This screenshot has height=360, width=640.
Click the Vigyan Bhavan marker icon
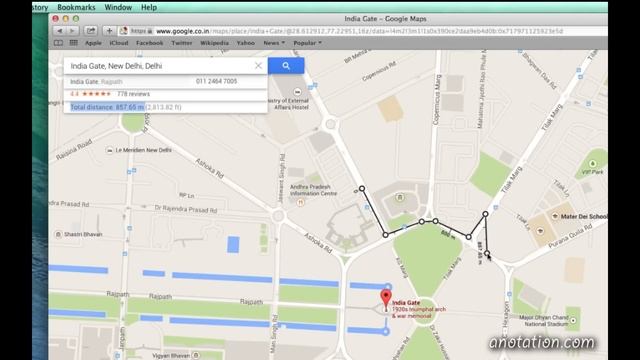(196, 356)
